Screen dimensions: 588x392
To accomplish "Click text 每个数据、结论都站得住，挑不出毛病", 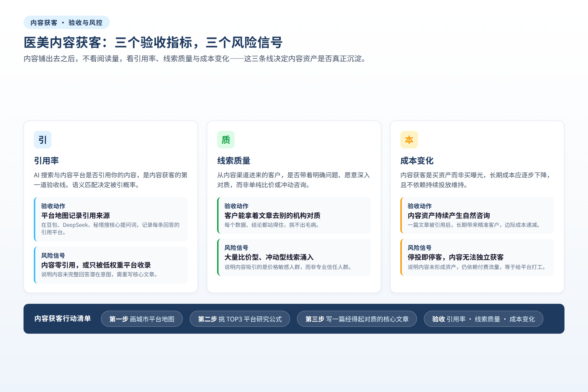I will pyautogui.click(x=271, y=225).
